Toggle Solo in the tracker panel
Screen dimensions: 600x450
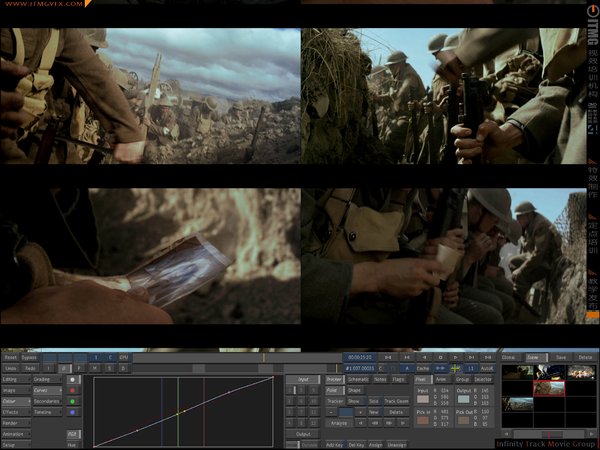(373, 401)
